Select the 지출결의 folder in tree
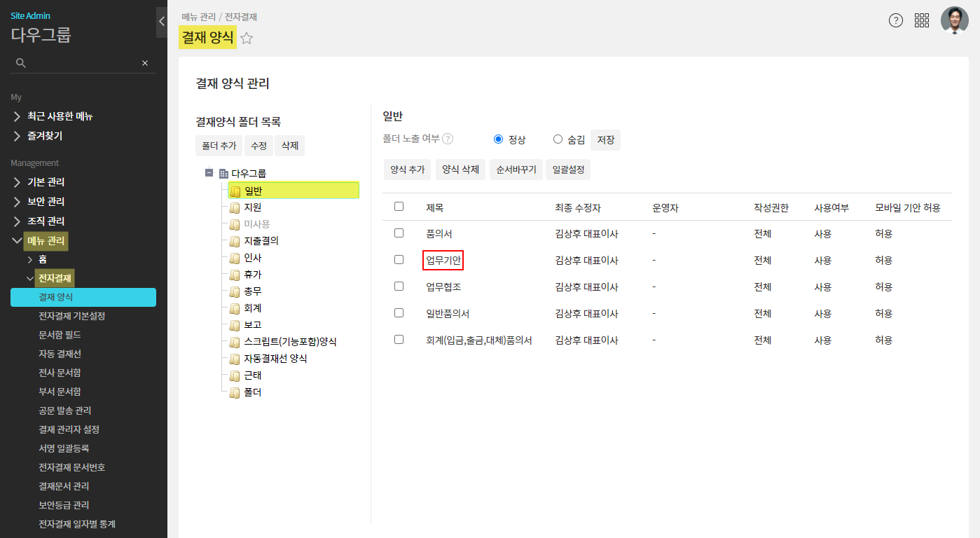Viewport: 980px width, 538px height. coord(261,241)
